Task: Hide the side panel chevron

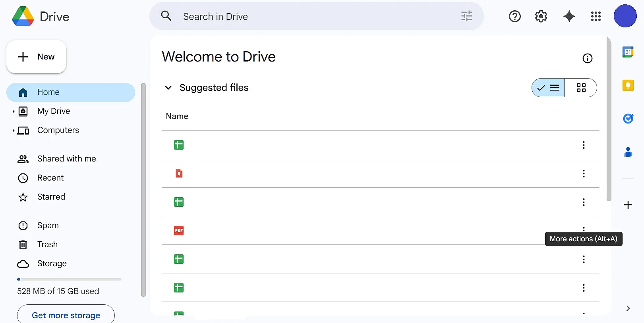Action: click(628, 308)
